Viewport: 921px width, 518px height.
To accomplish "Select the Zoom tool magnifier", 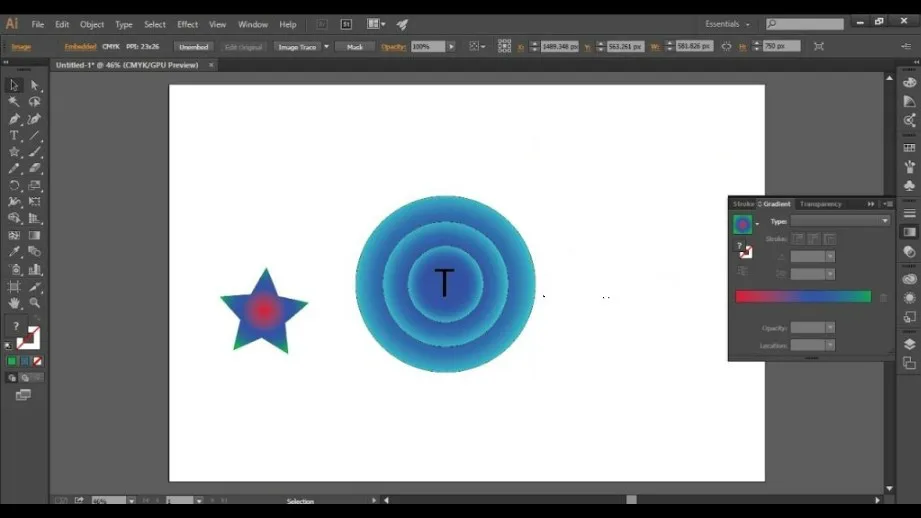I will 35,302.
